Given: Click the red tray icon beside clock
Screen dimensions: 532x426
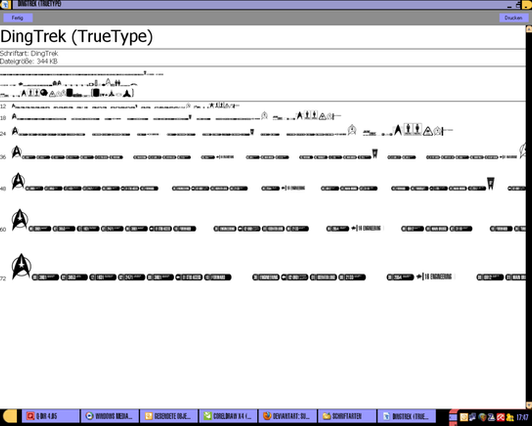Looking at the screenshot, I should click(500, 417).
